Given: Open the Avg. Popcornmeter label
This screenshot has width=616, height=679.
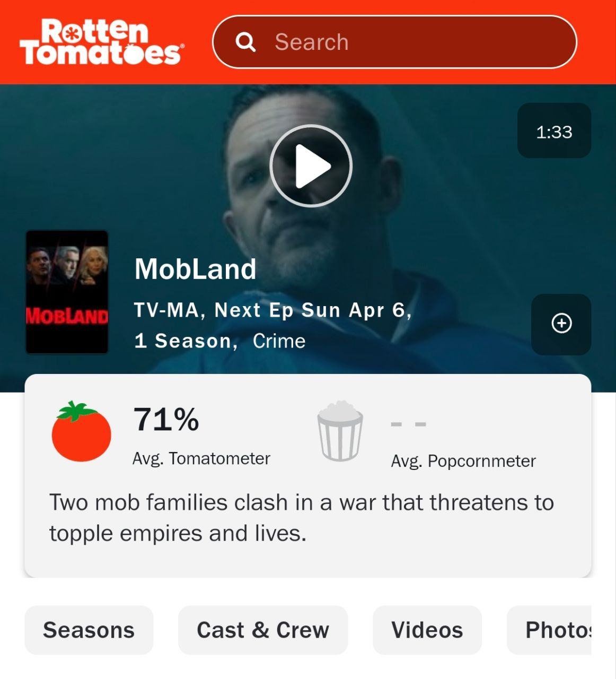Looking at the screenshot, I should click(463, 461).
